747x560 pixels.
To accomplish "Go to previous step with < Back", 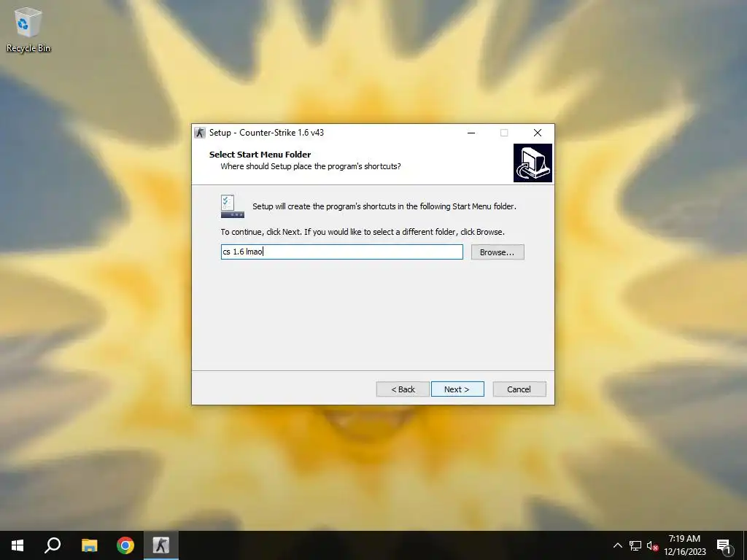I will tap(403, 389).
